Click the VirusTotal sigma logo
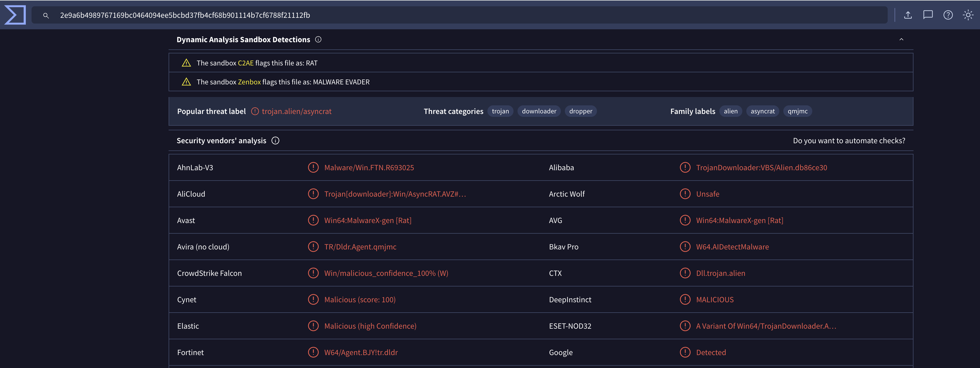This screenshot has height=368, width=980. tap(15, 15)
